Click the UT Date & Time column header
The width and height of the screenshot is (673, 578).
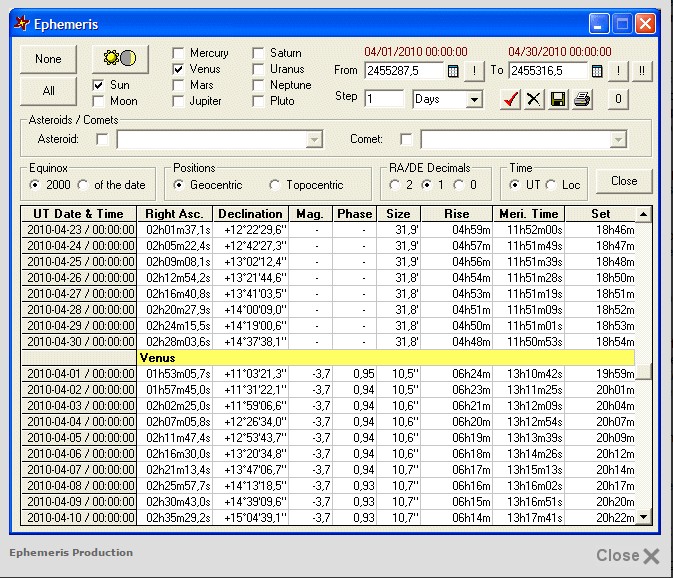pos(79,214)
